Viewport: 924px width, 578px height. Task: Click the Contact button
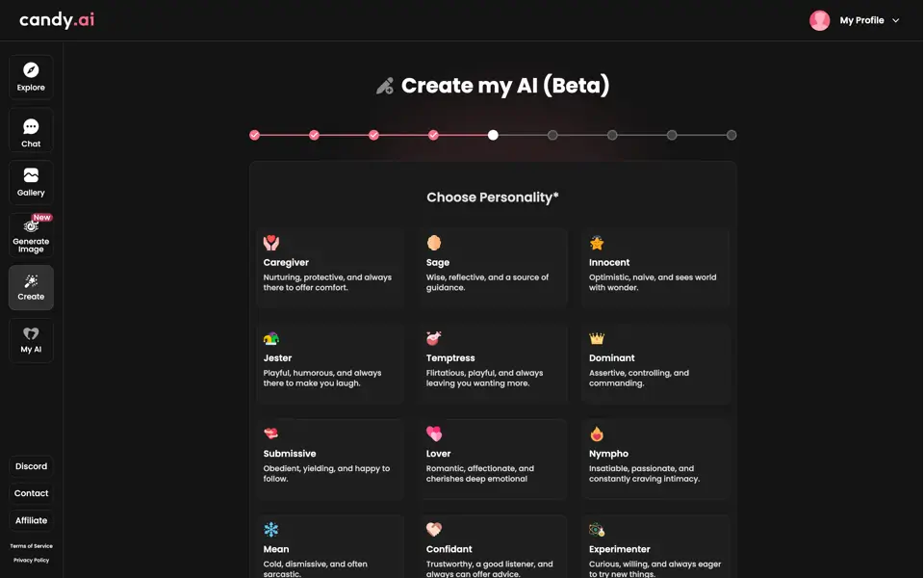click(31, 492)
